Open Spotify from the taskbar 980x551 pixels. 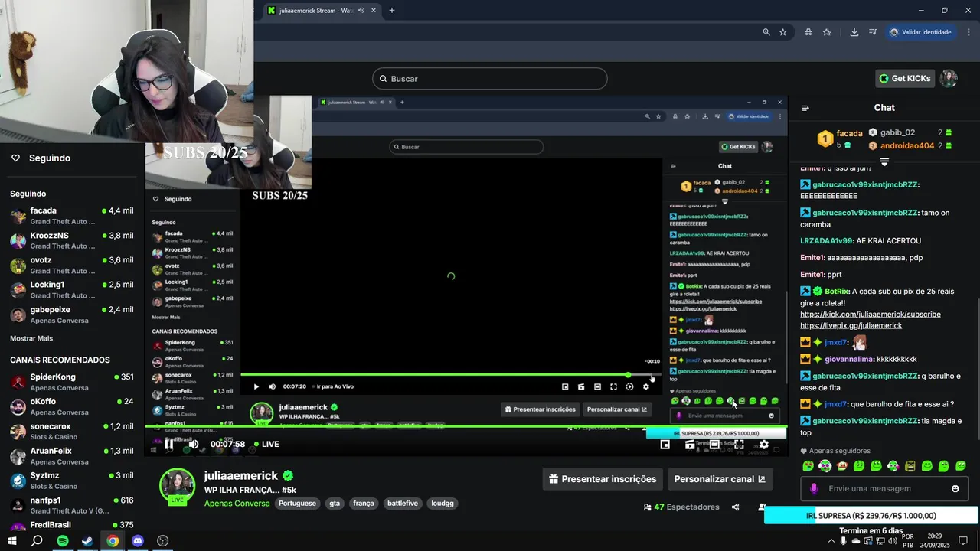pyautogui.click(x=63, y=541)
